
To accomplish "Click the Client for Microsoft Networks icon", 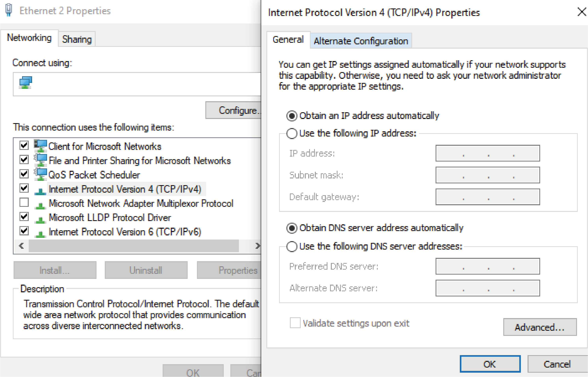I will pyautogui.click(x=40, y=146).
